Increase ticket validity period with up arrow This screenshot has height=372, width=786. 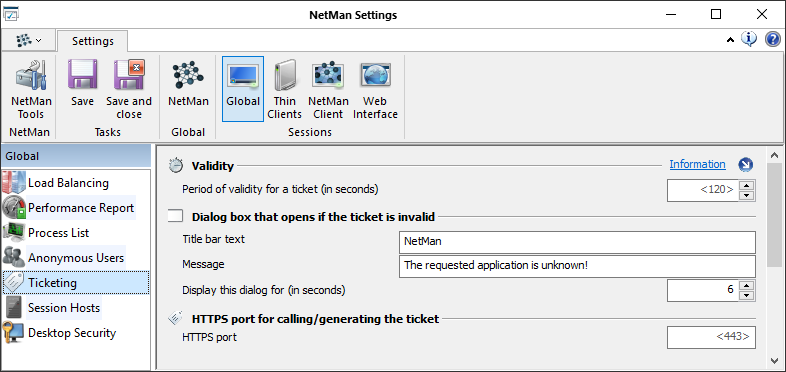coord(747,185)
